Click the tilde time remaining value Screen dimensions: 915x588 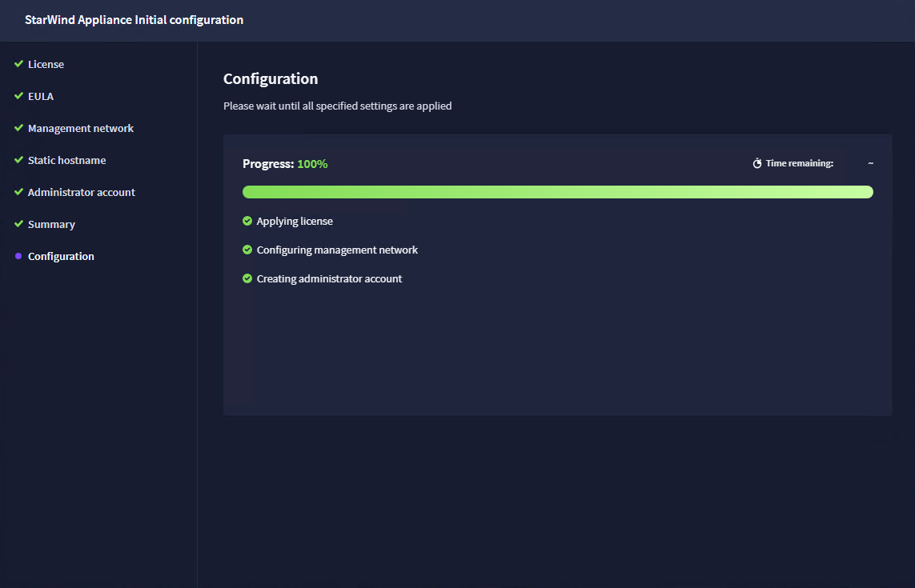[x=871, y=163]
